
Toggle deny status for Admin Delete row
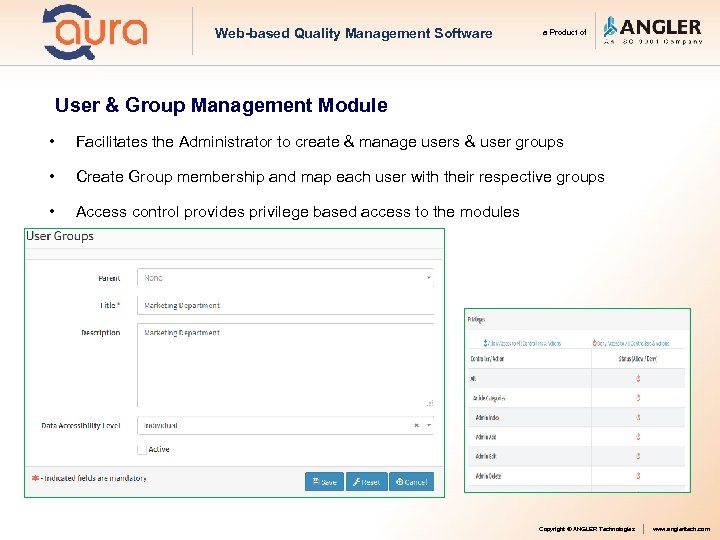coord(638,476)
